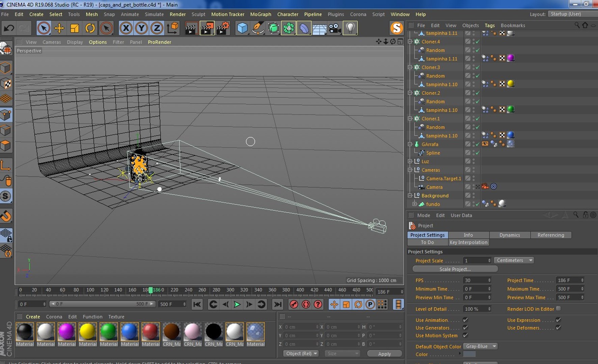Click the FPS input field
The width and height of the screenshot is (598, 364).
[x=477, y=280]
